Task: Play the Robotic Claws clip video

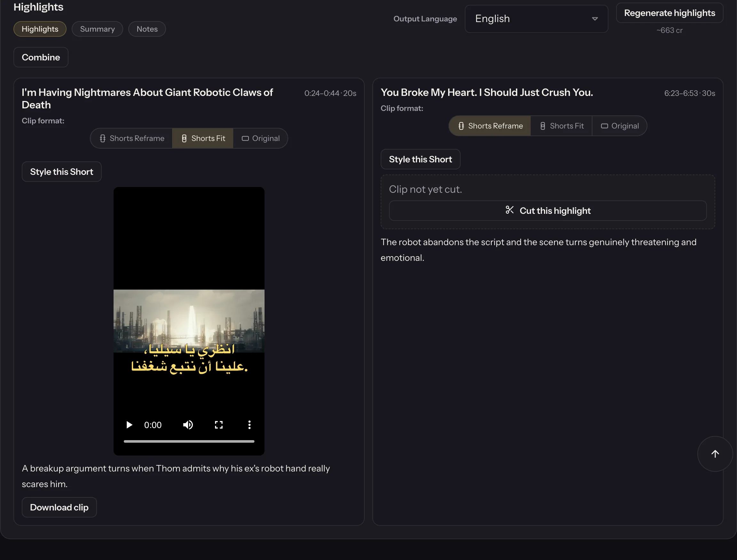Action: point(129,425)
